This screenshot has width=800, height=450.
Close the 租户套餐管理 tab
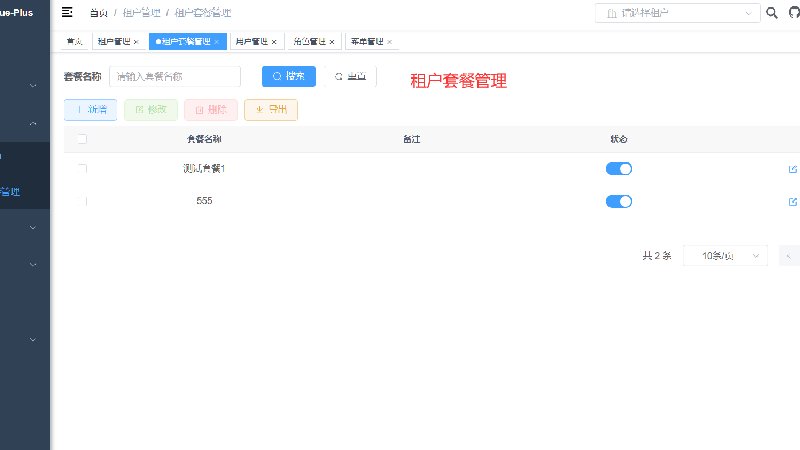217,42
